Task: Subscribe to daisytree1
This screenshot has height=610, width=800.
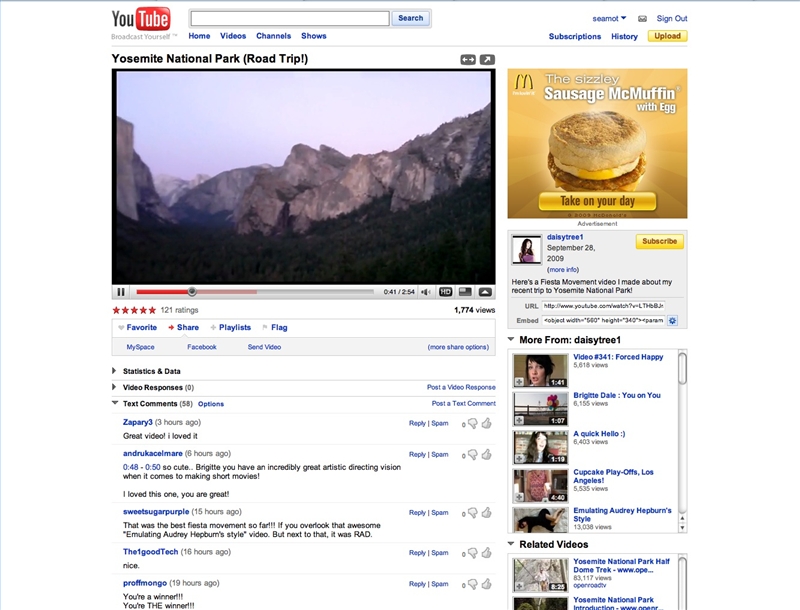Action: click(x=660, y=241)
